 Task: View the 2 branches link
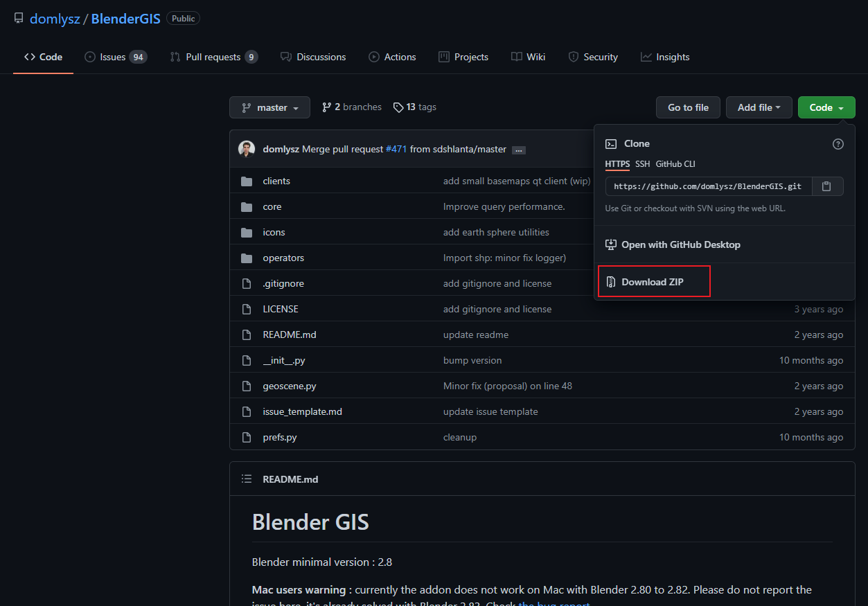[352, 107]
